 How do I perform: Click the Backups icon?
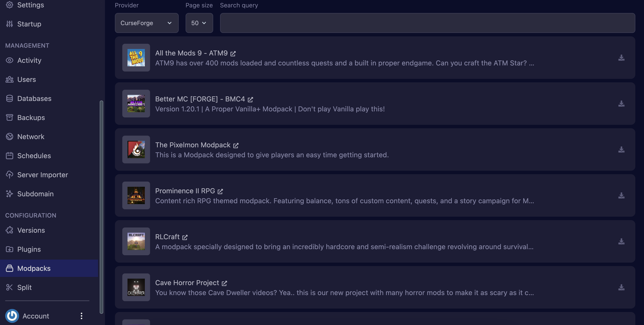pos(9,117)
